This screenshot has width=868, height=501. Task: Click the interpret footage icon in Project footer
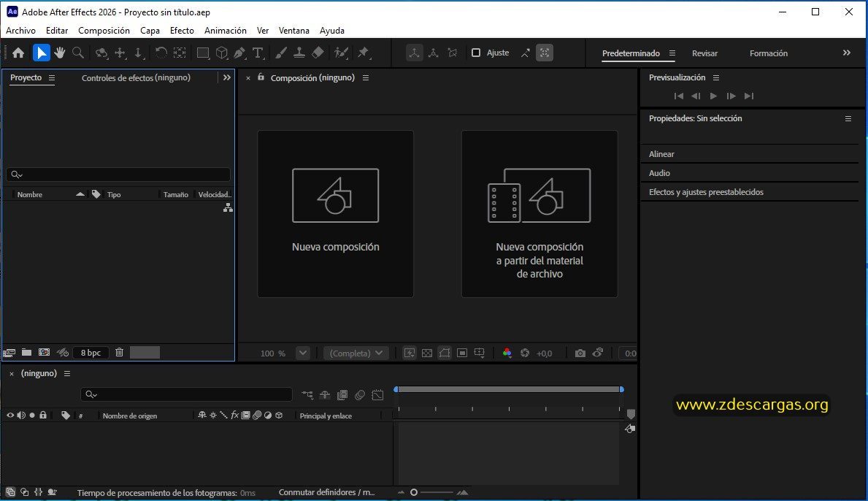pyautogui.click(x=9, y=353)
